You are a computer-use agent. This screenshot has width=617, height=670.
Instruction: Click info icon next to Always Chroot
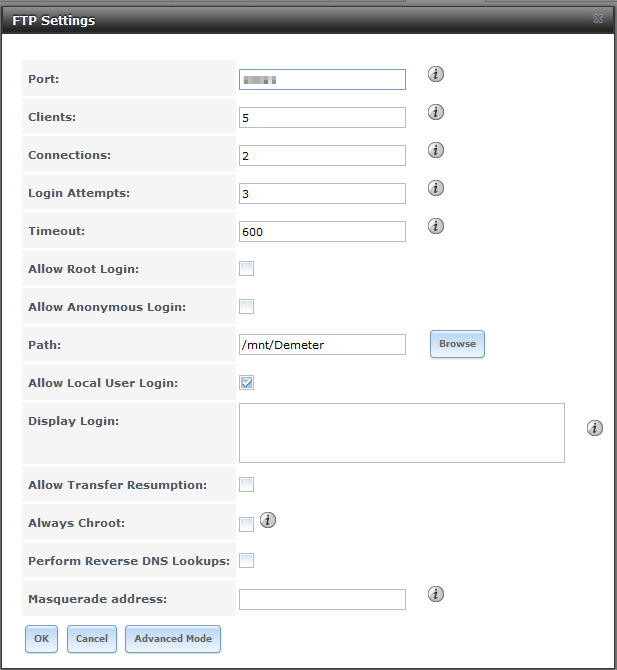pos(268,520)
